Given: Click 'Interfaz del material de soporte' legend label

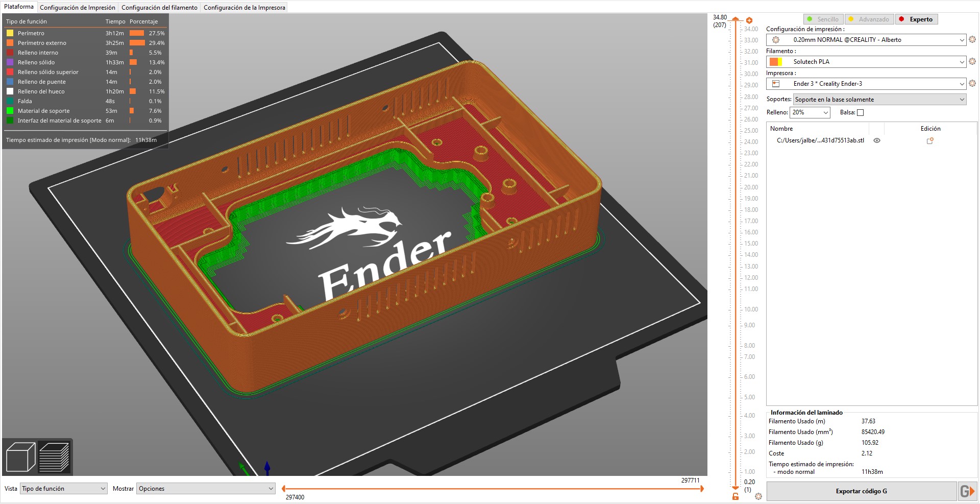Looking at the screenshot, I should [x=60, y=121].
